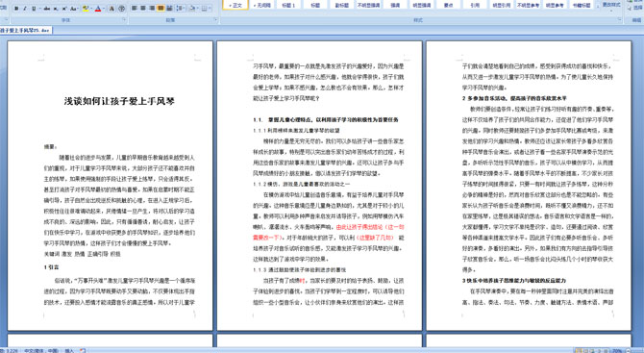The height and width of the screenshot is (353, 644).
Task: Apply the 副标题 style
Action: (342, 5)
